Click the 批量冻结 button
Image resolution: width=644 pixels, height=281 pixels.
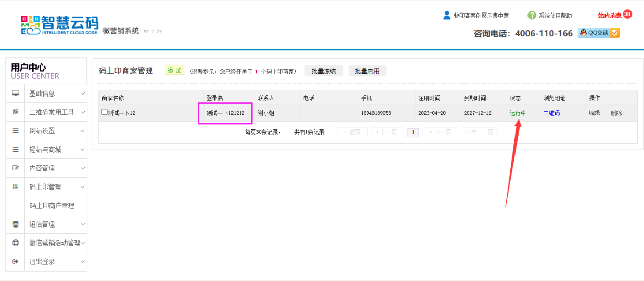(x=324, y=71)
